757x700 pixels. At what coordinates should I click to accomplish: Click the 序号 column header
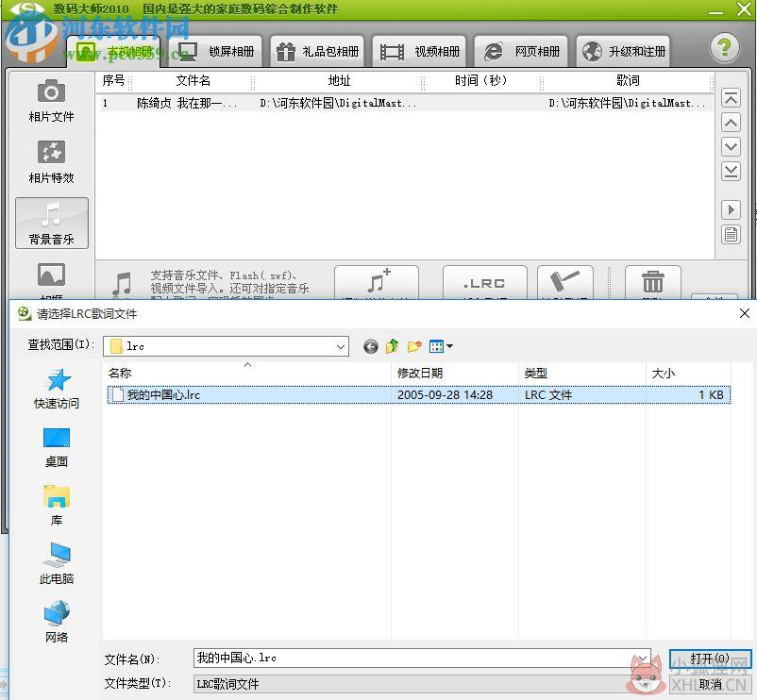(114, 80)
